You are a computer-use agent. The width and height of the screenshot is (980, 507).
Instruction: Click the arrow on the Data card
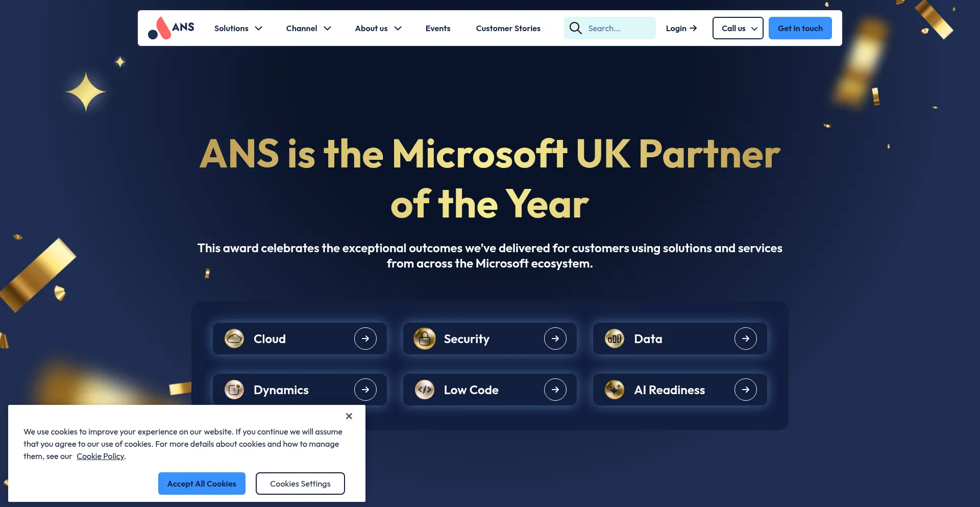coord(746,339)
